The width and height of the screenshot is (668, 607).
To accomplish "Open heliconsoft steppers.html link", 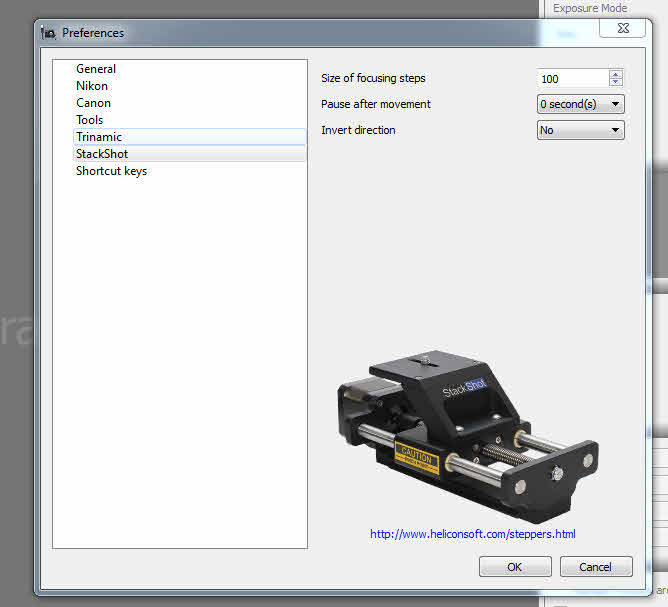I will click(x=472, y=534).
